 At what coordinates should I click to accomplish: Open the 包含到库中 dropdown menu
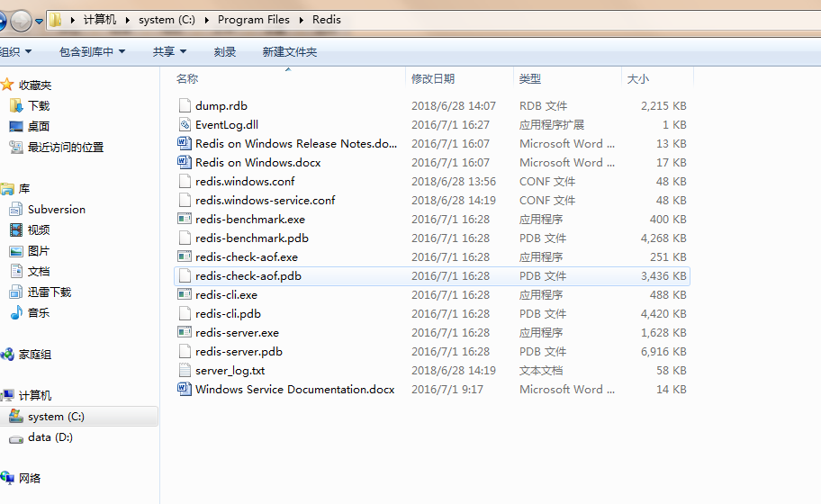pyautogui.click(x=92, y=52)
